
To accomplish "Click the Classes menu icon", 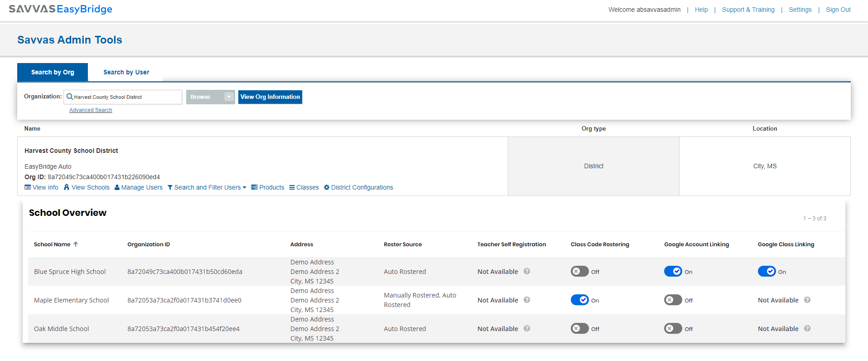I will pos(292,187).
